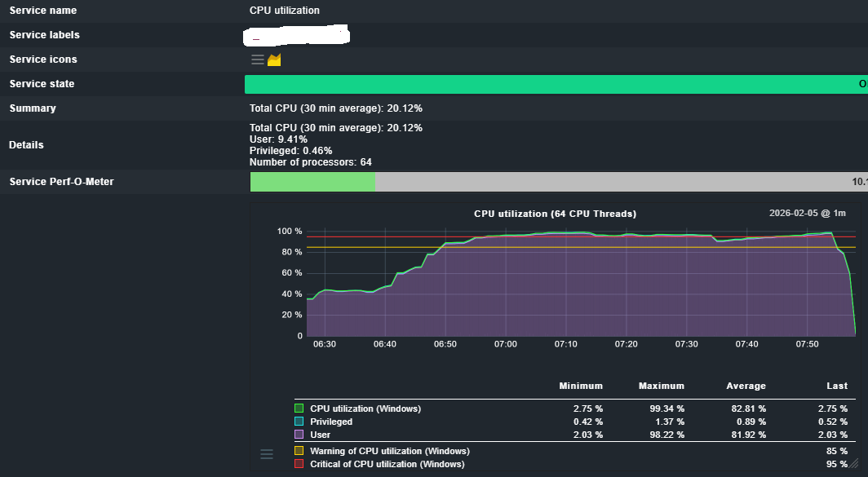Click the 07:30 time marker on graph
Viewport: 868px width, 477px height.
click(x=686, y=344)
